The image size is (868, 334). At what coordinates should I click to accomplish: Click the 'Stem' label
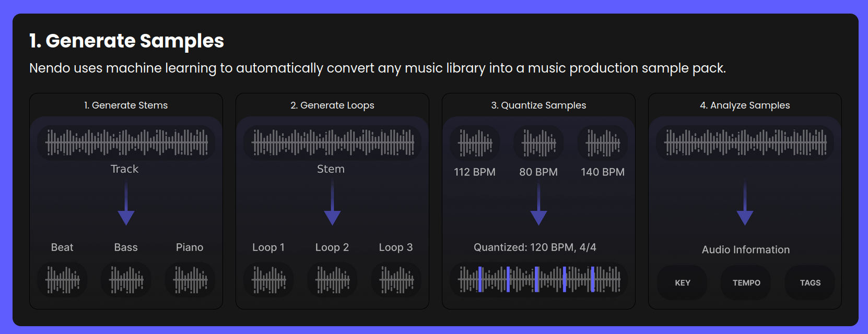pyautogui.click(x=331, y=169)
